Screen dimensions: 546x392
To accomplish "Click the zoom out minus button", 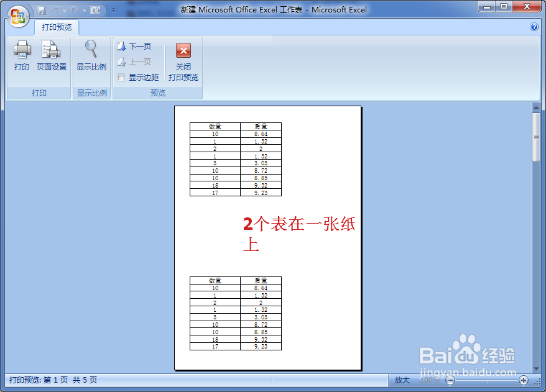I will coord(450,380).
